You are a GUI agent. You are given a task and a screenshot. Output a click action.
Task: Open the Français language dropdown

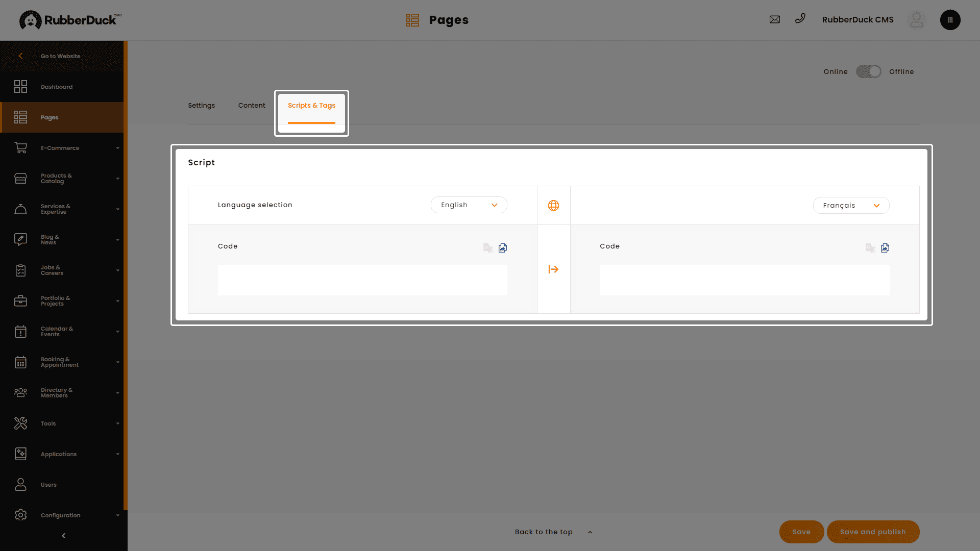click(x=851, y=206)
